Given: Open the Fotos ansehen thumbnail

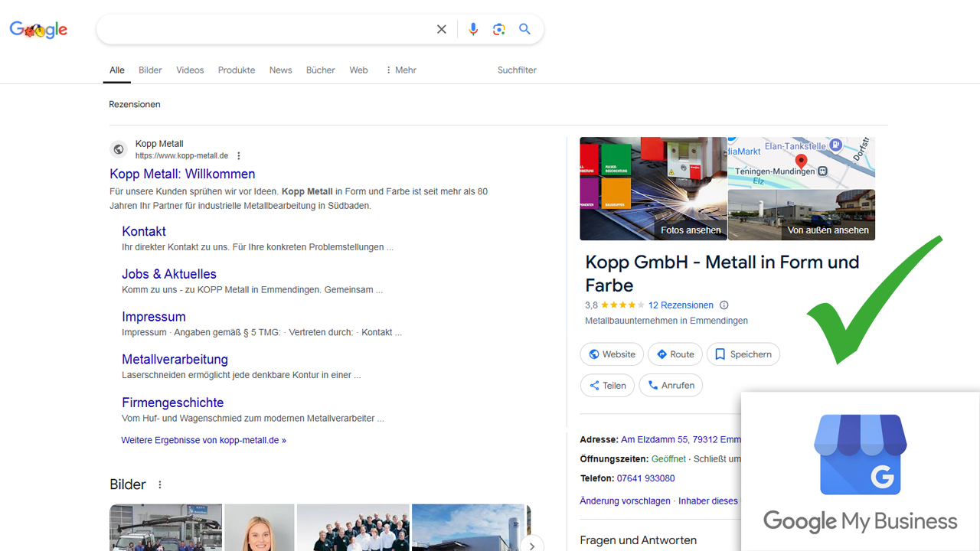Looking at the screenshot, I should click(653, 189).
